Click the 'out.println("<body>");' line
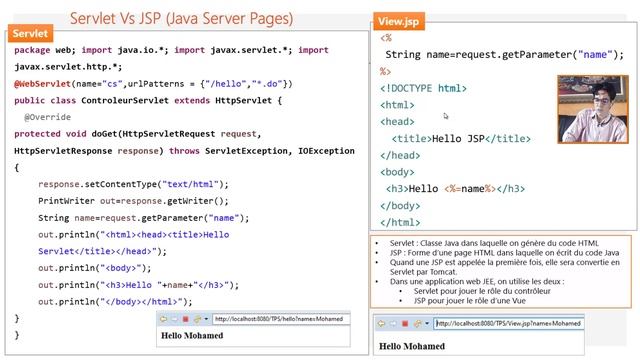The image size is (640, 360). point(94,268)
